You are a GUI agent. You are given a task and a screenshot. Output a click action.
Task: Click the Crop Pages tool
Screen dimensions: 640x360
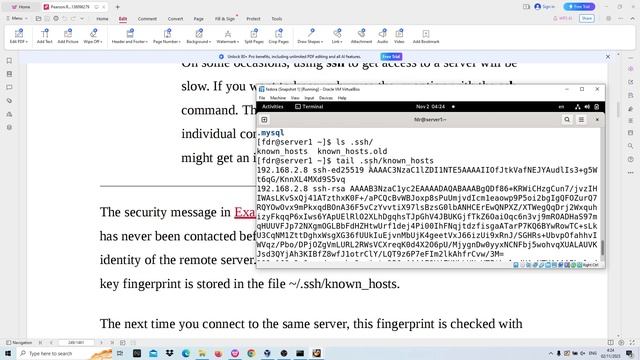pos(278,36)
